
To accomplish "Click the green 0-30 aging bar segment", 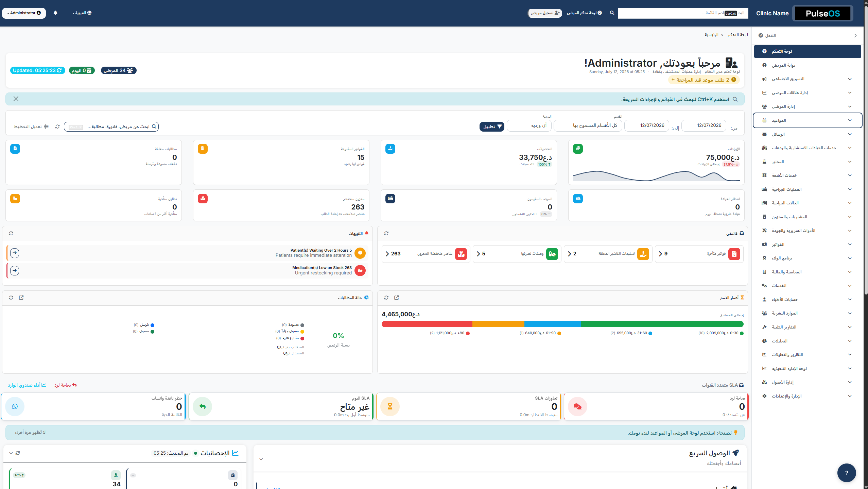I will click(x=662, y=324).
